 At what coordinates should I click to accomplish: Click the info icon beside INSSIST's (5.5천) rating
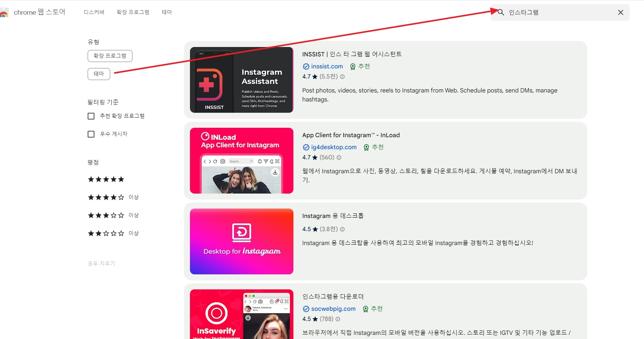tap(342, 77)
